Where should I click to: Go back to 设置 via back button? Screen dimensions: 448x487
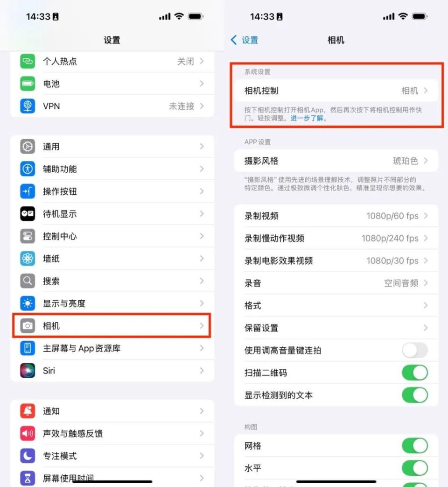(245, 40)
